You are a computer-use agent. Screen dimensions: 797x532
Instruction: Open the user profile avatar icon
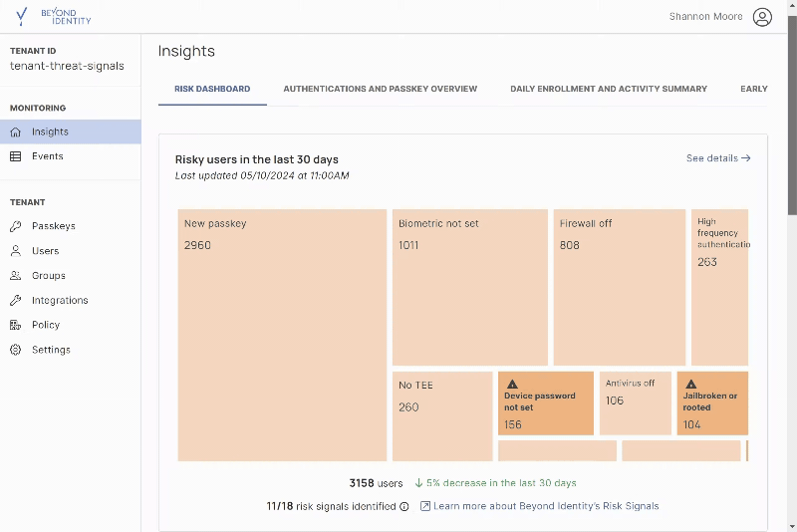tap(762, 17)
